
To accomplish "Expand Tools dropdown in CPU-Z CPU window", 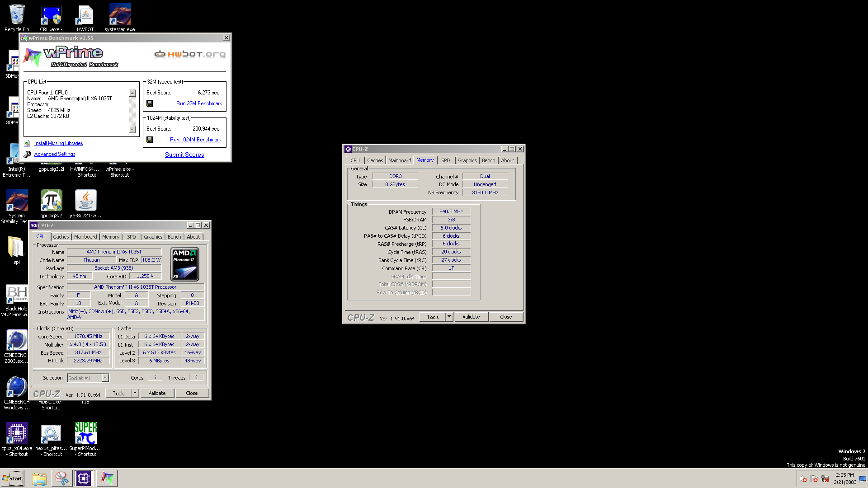I will tap(135, 393).
